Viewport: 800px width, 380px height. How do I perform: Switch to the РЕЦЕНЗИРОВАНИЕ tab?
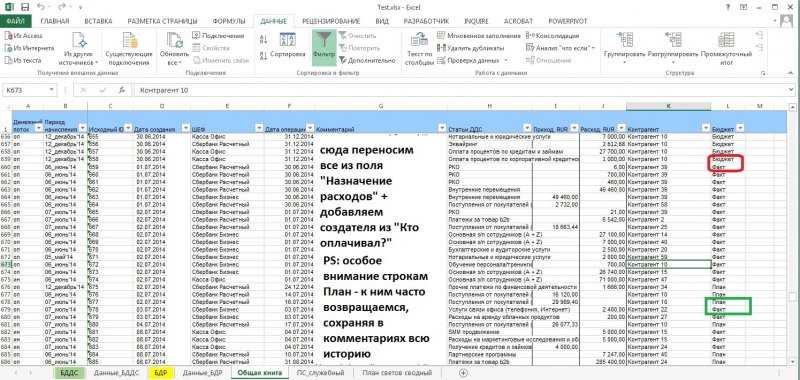click(331, 21)
